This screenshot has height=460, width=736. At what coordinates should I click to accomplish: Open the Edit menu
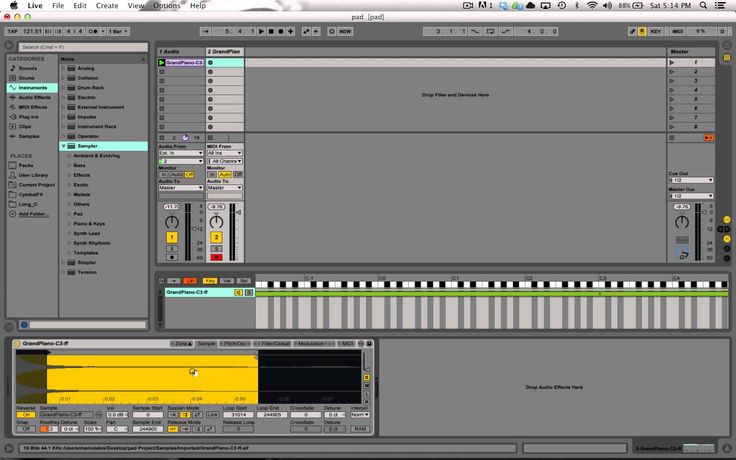[x=80, y=6]
